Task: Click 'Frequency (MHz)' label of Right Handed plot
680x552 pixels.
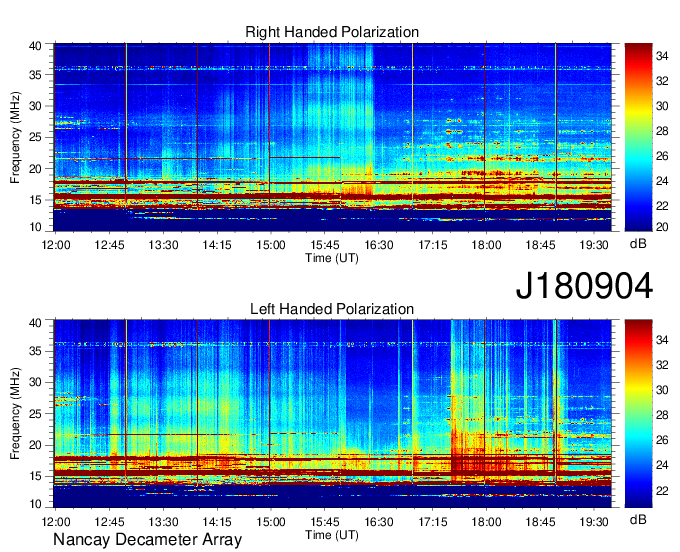Action: (15, 137)
